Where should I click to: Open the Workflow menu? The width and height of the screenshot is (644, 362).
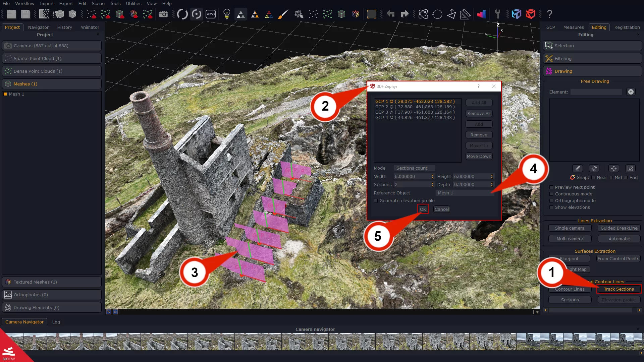(x=24, y=3)
